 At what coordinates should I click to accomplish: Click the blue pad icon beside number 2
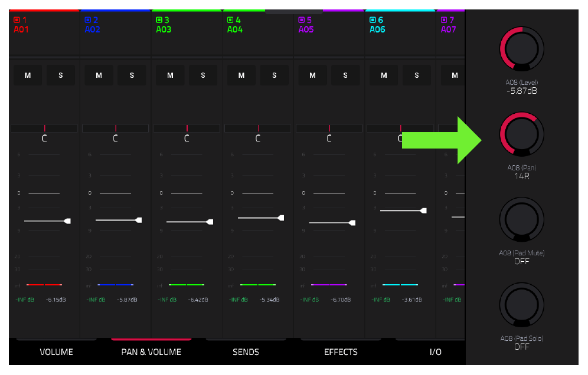[88, 20]
